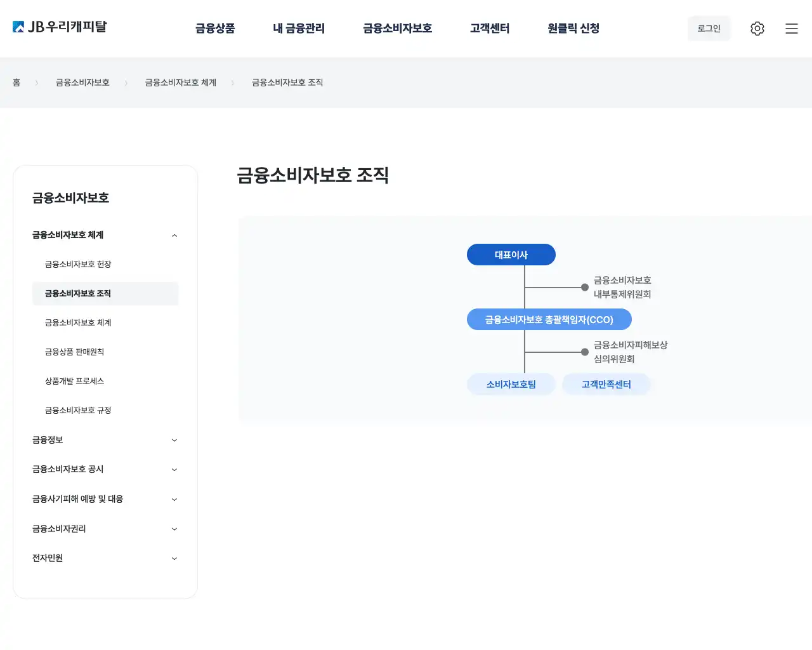The width and height of the screenshot is (812, 650).
Task: Open the 원클릭 신청 menu
Action: 573,29
